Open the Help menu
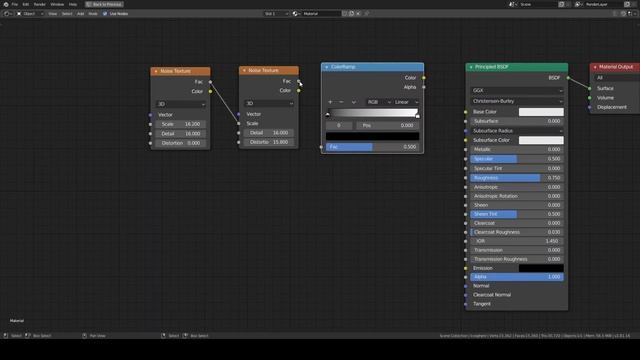Screen dimensions: 640x360 pos(73,4)
